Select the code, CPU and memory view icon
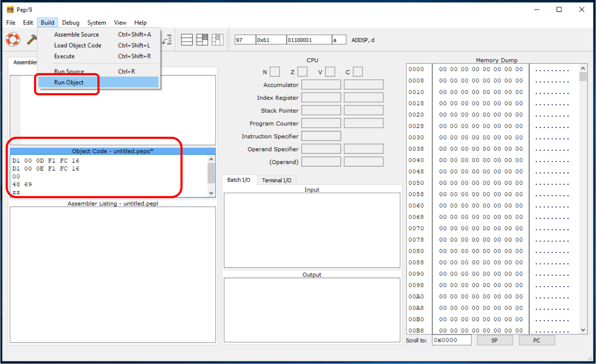This screenshot has height=364, width=596. [217, 40]
